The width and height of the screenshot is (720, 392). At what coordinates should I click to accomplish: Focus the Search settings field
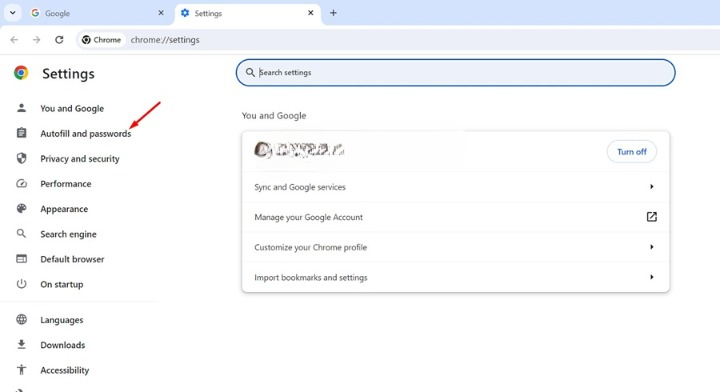tap(456, 73)
